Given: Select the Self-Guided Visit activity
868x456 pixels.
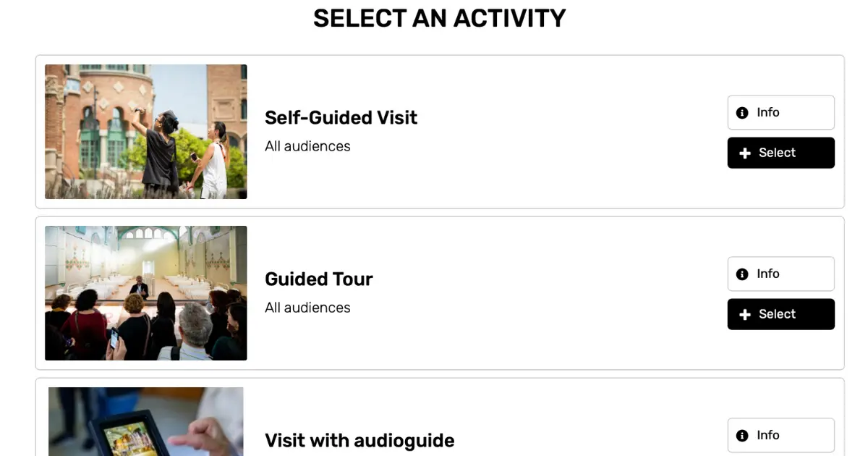Looking at the screenshot, I should point(781,153).
